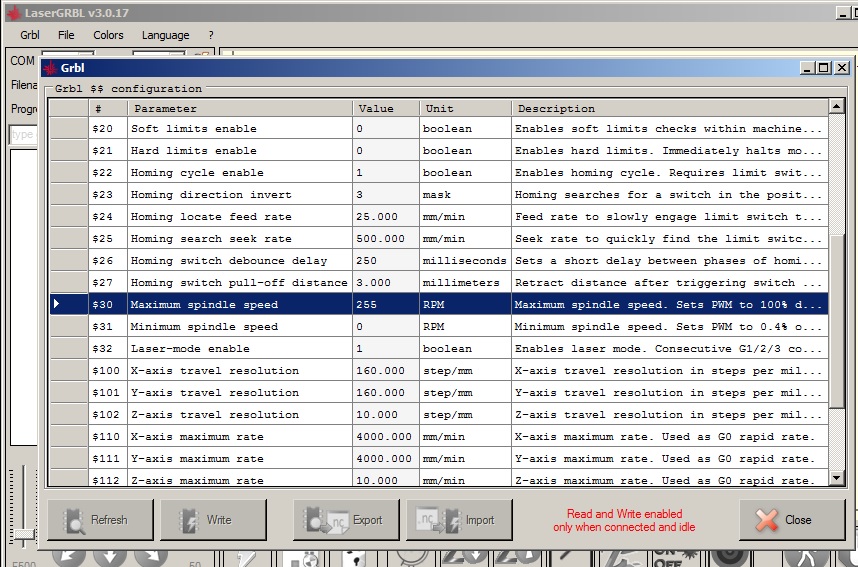Click the red X icon on Close button
858x567 pixels.
coord(766,520)
